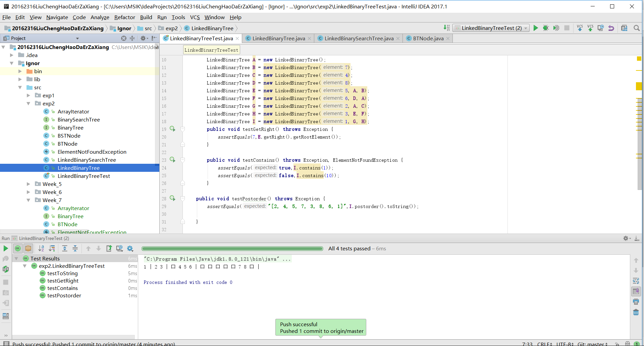Click the Search Everywhere magnifier icon
This screenshot has width=644, height=346.
point(636,28)
